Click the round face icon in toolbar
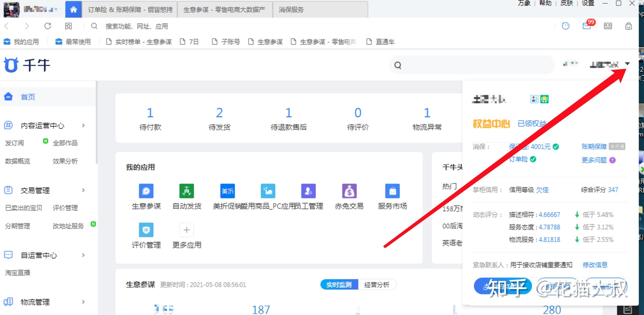 tap(565, 26)
